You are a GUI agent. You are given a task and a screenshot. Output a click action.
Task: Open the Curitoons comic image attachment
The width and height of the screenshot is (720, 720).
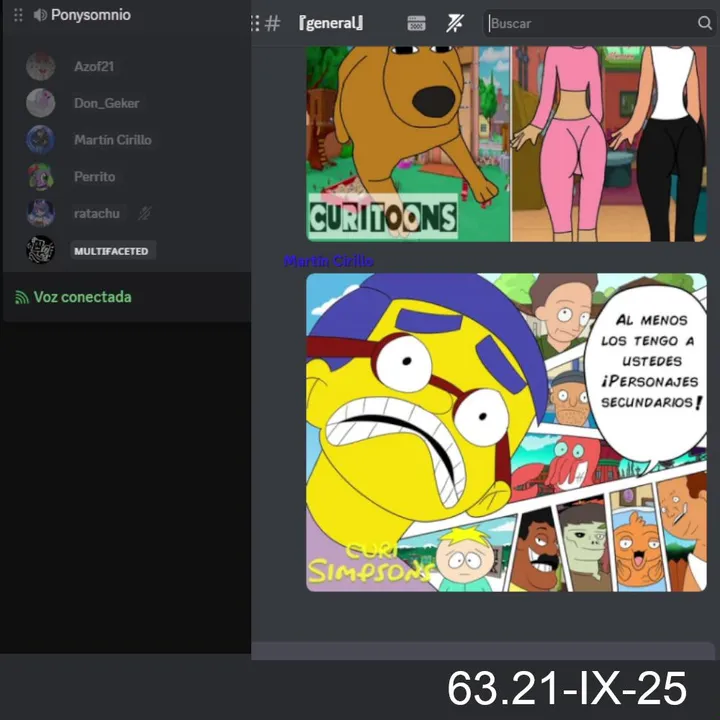506,144
